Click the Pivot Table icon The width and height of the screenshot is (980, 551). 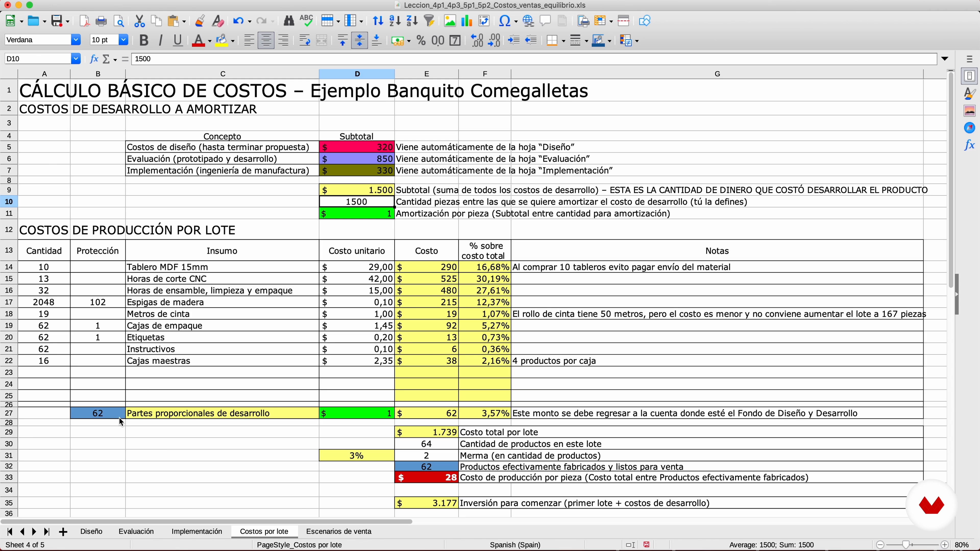pyautogui.click(x=484, y=21)
